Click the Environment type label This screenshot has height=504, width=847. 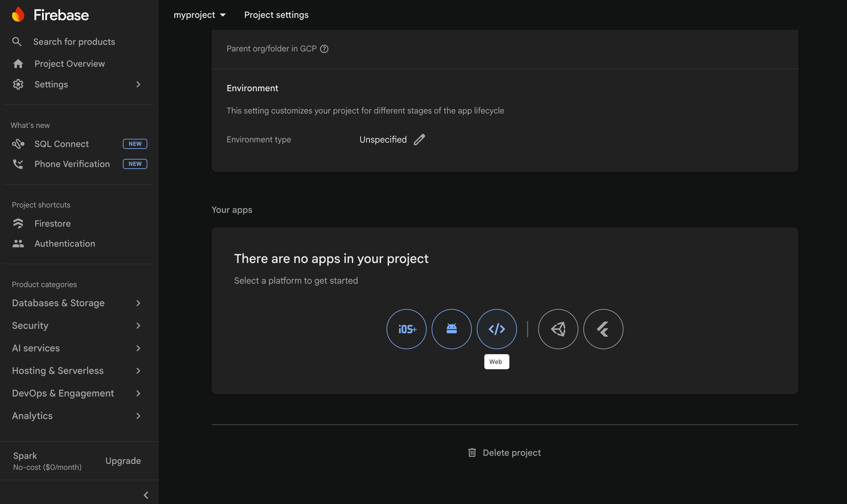[x=259, y=139]
